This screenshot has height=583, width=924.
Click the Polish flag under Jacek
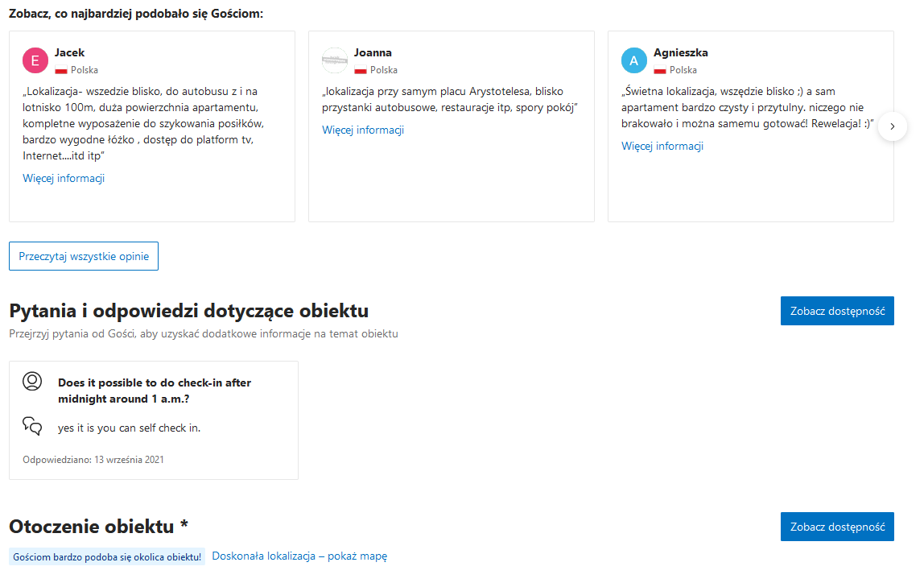click(60, 70)
